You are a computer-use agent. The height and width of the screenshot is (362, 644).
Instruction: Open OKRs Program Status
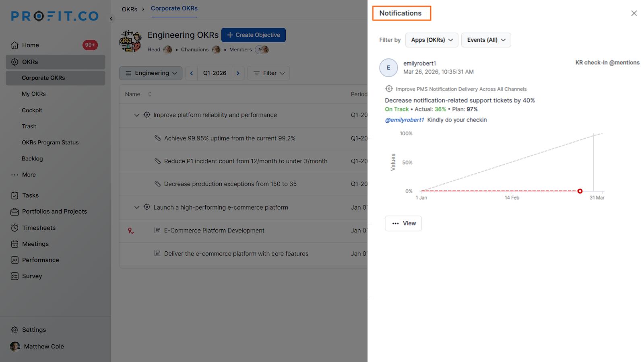click(x=50, y=142)
